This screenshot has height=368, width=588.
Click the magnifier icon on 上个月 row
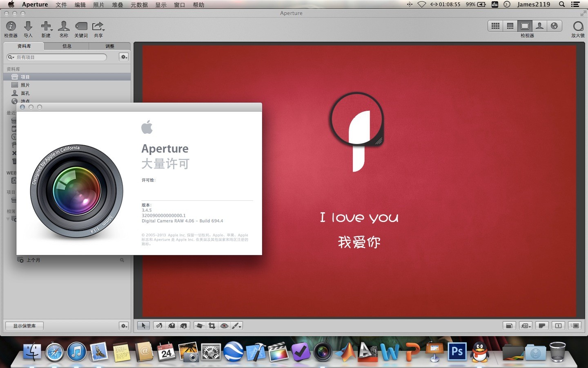pos(122,260)
